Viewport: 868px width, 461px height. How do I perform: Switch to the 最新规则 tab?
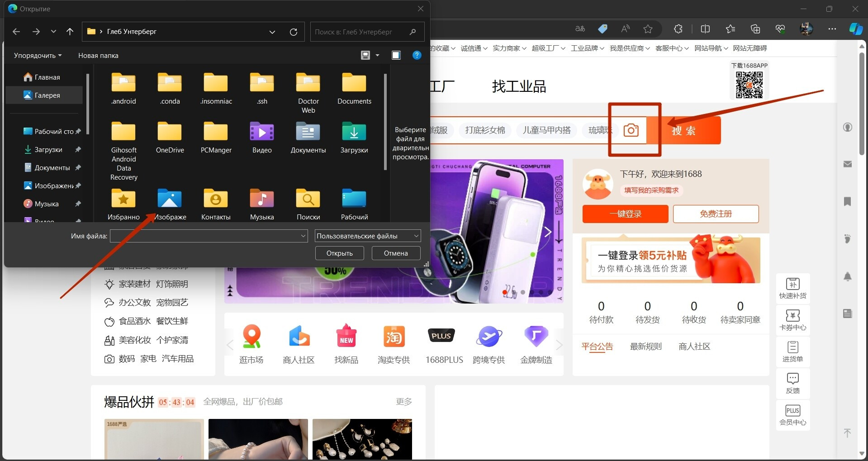click(646, 347)
